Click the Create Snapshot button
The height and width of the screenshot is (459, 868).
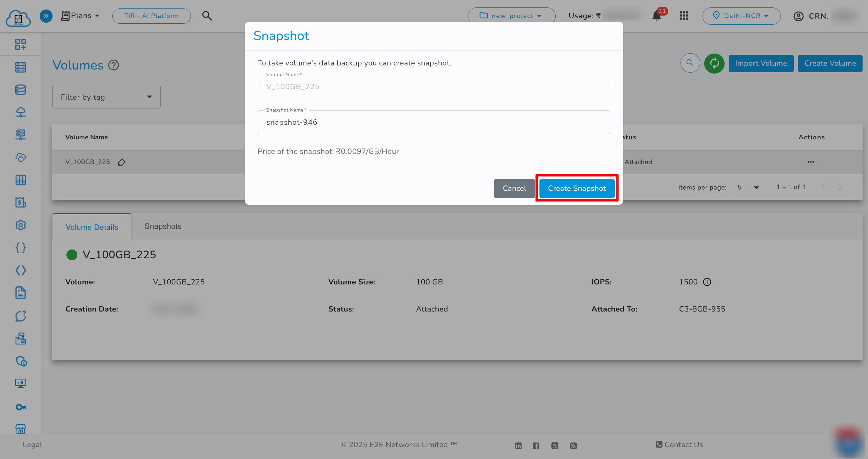coord(577,188)
